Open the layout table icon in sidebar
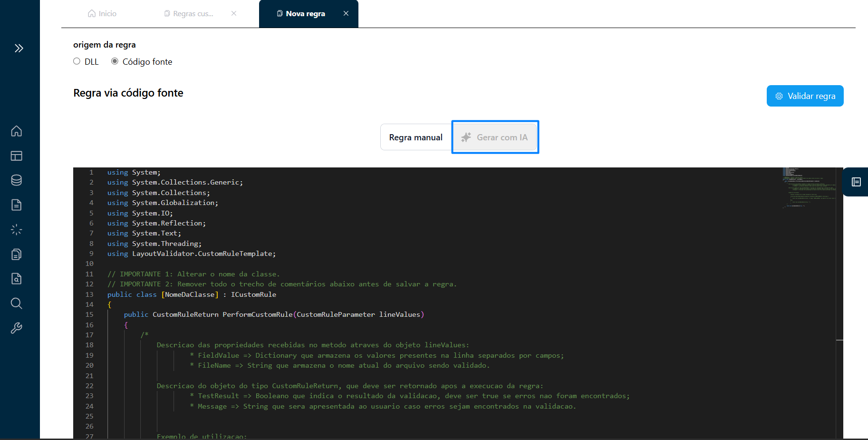Screen dimensions: 868x440 [x=17, y=156]
